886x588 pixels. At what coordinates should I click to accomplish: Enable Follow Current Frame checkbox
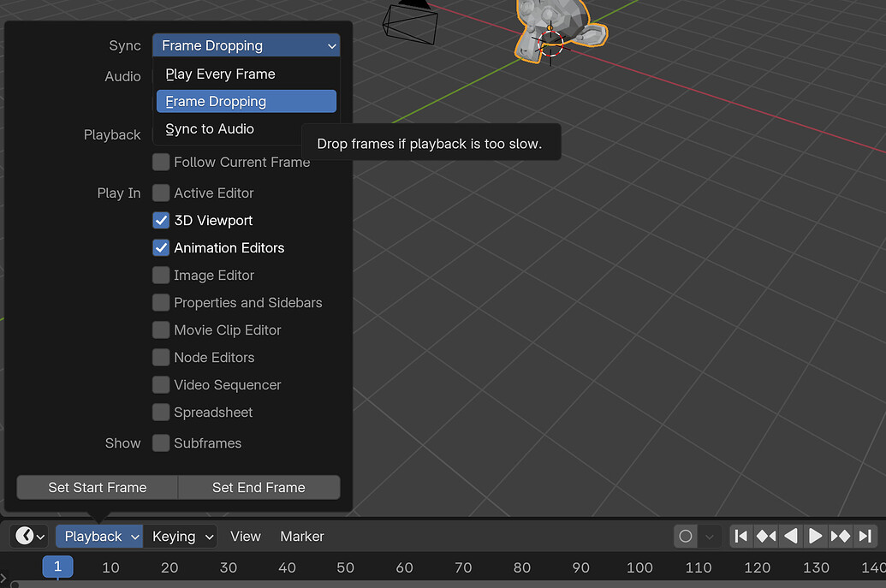(x=161, y=162)
